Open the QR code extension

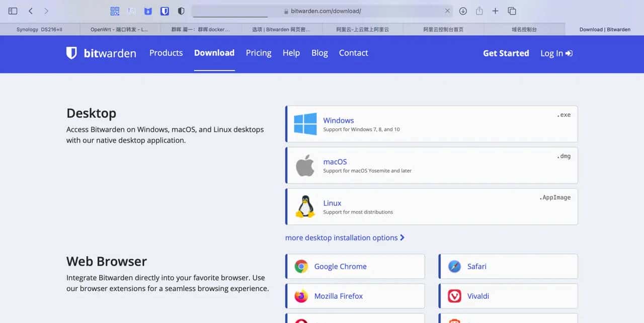[x=115, y=11]
